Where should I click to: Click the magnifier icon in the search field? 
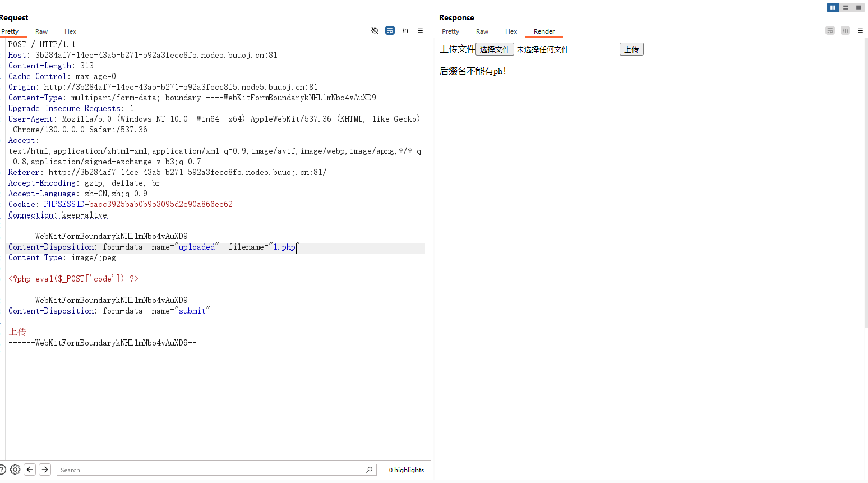[x=369, y=470]
